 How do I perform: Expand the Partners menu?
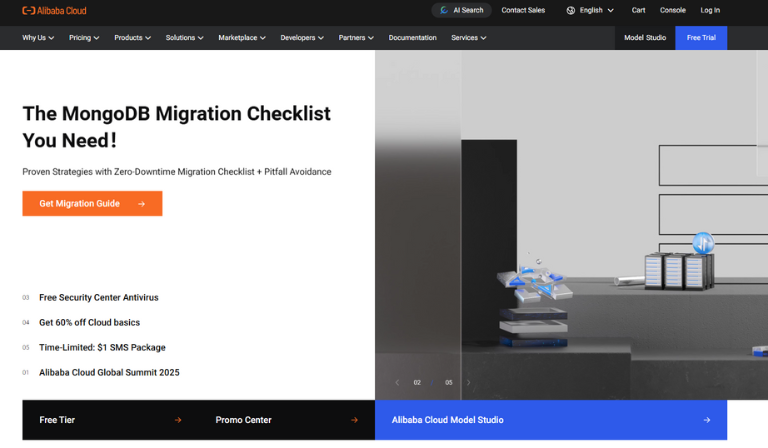point(356,38)
